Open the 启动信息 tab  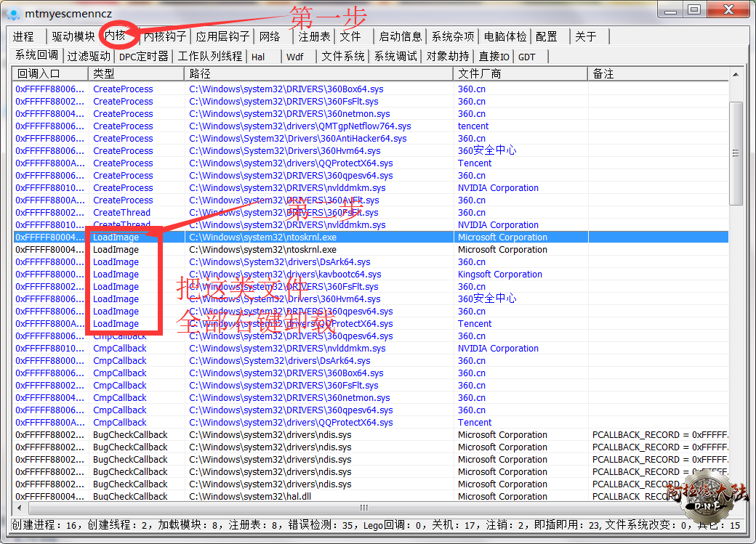401,36
